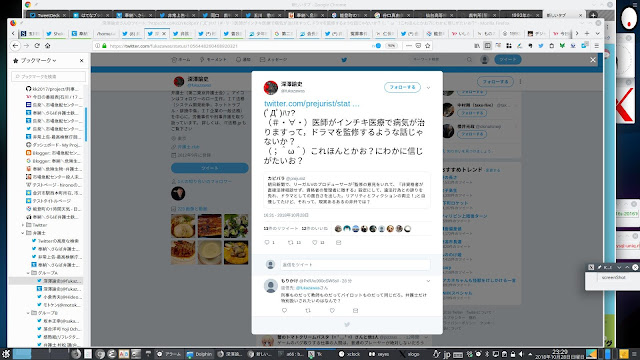Open the ramen photo thumbnail in media grid
Viewport: 640px width, 360px height.
[x=183, y=226]
